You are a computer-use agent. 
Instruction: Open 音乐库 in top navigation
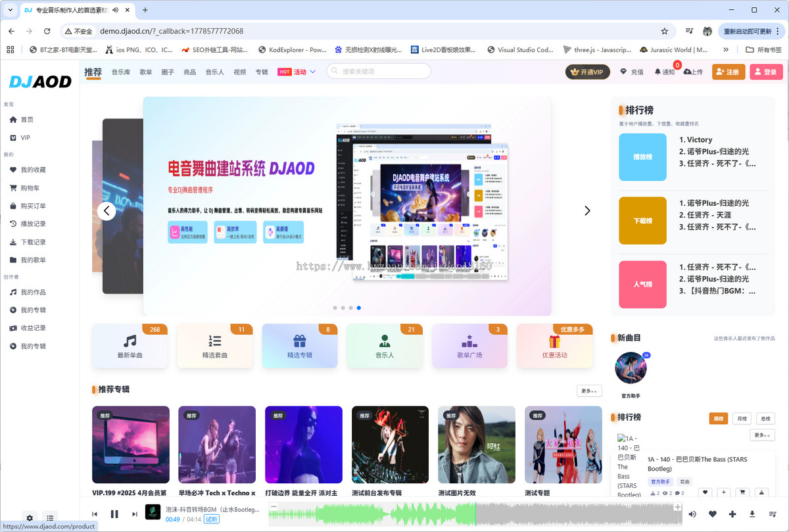(x=120, y=72)
